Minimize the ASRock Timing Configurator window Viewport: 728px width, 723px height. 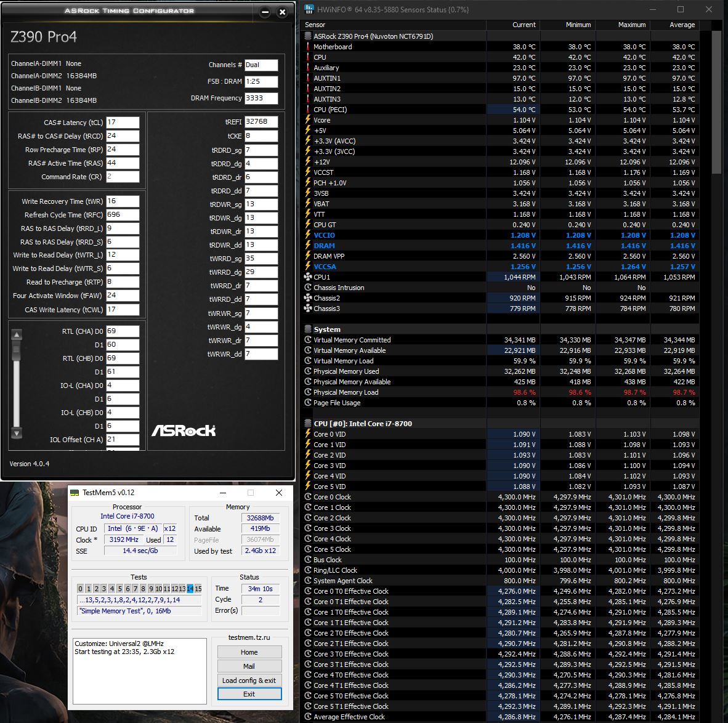[265, 12]
